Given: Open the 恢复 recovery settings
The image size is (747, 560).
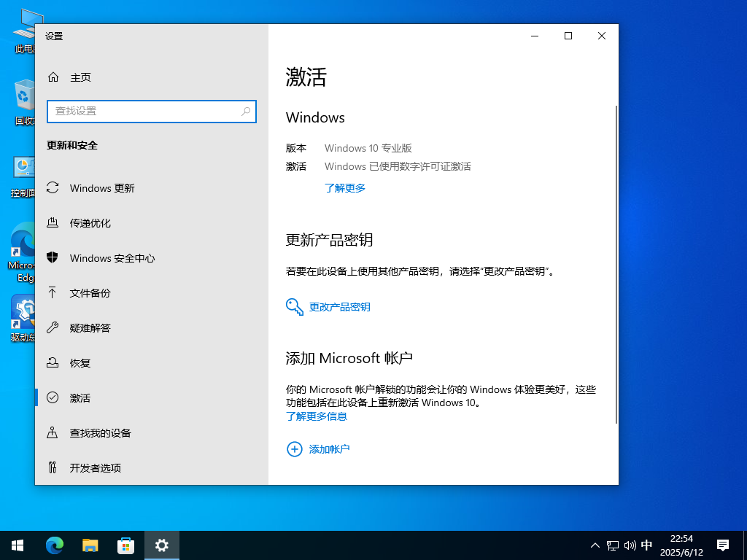Looking at the screenshot, I should [x=80, y=363].
